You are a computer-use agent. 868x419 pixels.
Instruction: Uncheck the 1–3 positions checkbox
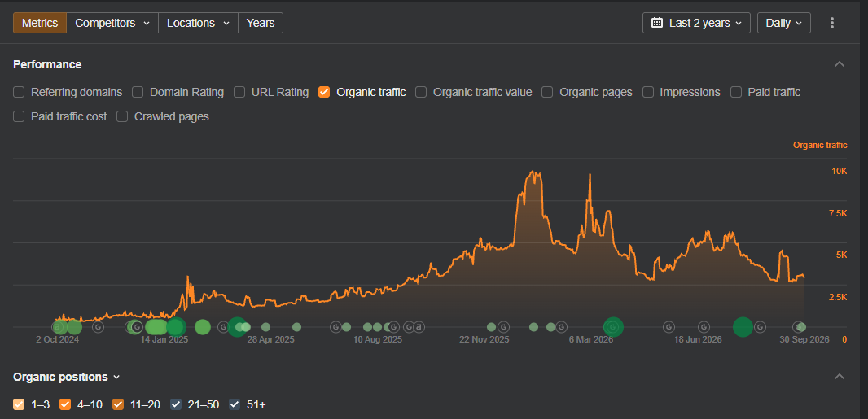click(x=19, y=404)
